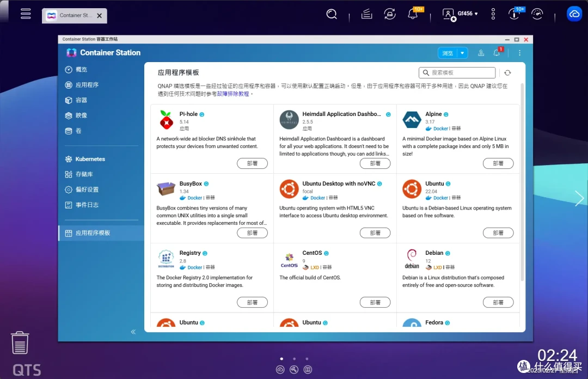Select the Container St... taskbar tab
The height and width of the screenshot is (379, 588).
[x=74, y=16]
